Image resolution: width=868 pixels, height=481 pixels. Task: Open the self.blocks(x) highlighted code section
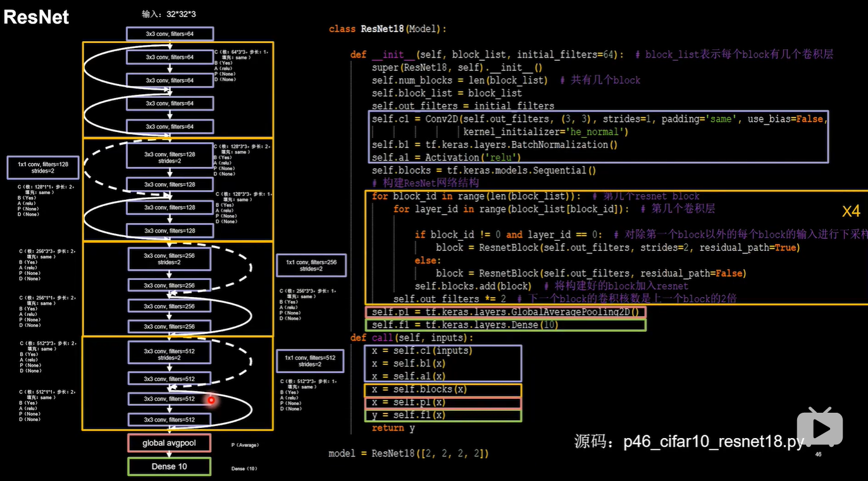pyautogui.click(x=443, y=389)
